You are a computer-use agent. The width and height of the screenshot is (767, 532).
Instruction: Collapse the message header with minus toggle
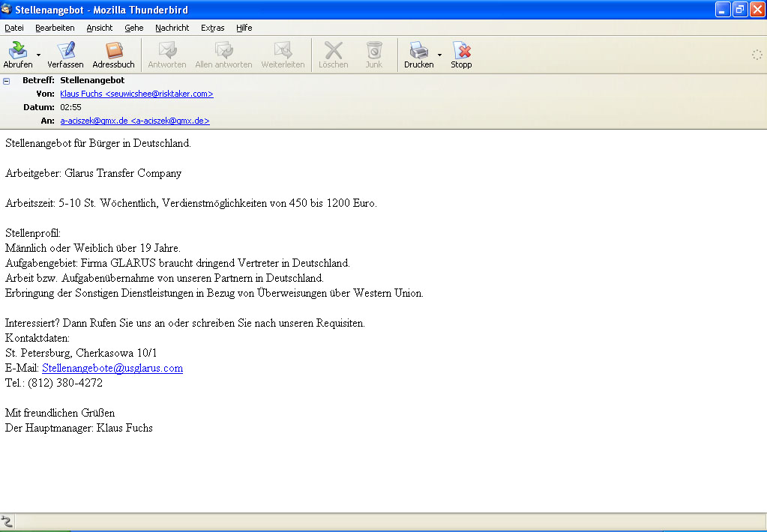click(x=6, y=81)
